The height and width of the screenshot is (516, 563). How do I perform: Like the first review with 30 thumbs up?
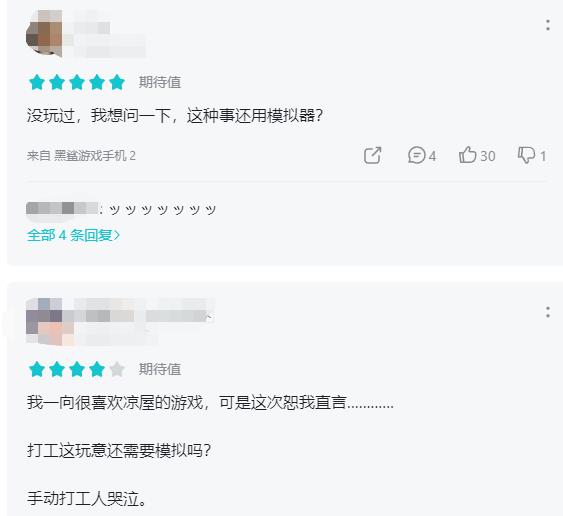477,155
